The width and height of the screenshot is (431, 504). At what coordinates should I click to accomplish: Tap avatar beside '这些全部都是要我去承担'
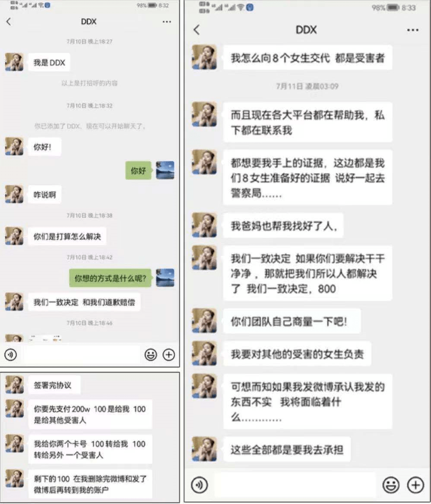[x=205, y=449]
